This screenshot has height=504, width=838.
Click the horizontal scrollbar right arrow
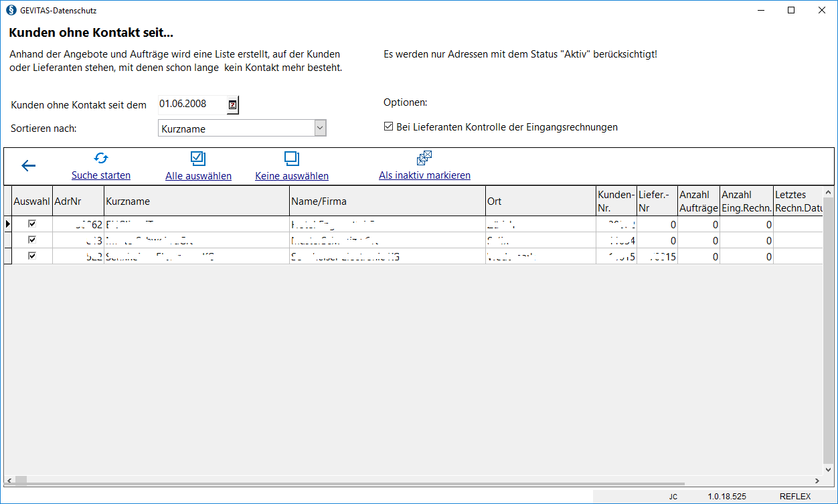[817, 481]
